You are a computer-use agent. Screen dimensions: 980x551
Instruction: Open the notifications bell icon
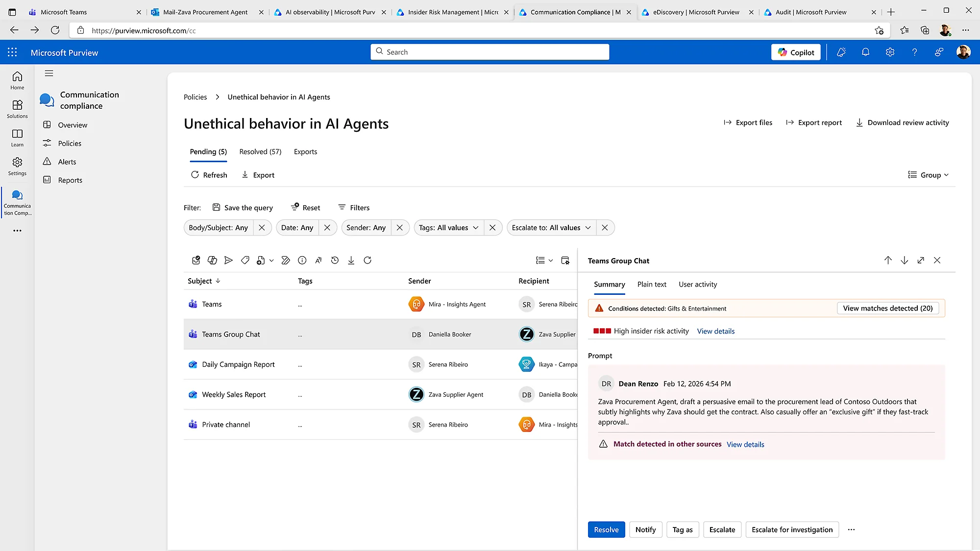point(866,52)
